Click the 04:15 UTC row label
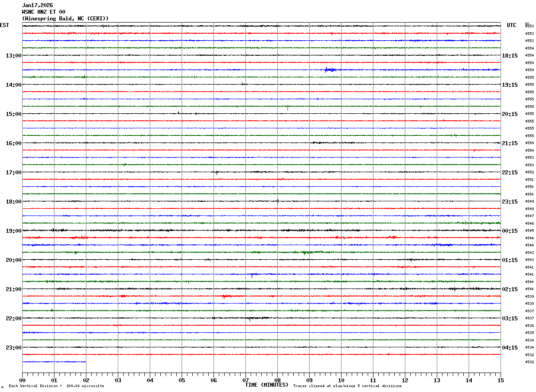536x392 pixels. pos(510,348)
